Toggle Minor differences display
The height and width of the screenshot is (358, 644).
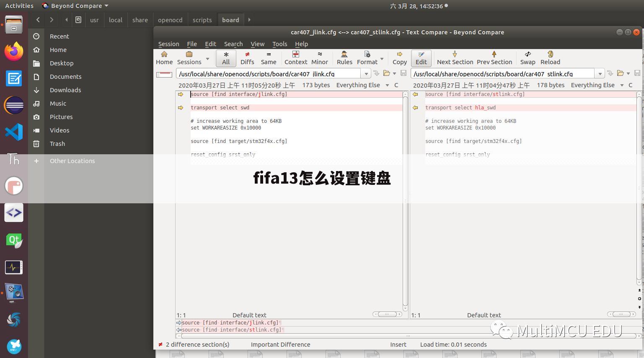point(320,58)
